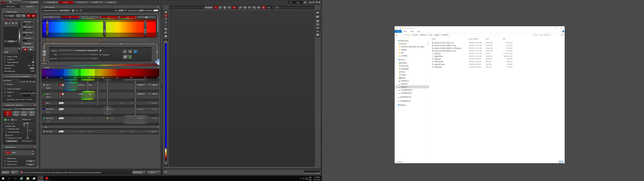Set stack direction upward with red arrow
The image size is (644, 181).
(x=25, y=50)
